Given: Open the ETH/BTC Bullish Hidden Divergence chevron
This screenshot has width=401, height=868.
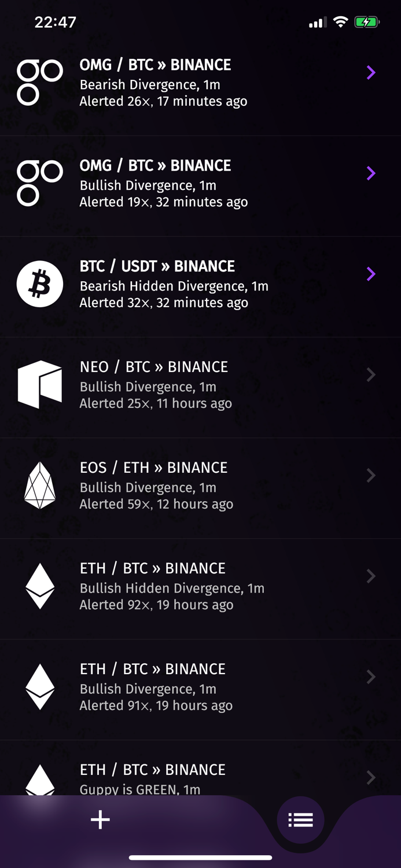Looking at the screenshot, I should pos(370,576).
